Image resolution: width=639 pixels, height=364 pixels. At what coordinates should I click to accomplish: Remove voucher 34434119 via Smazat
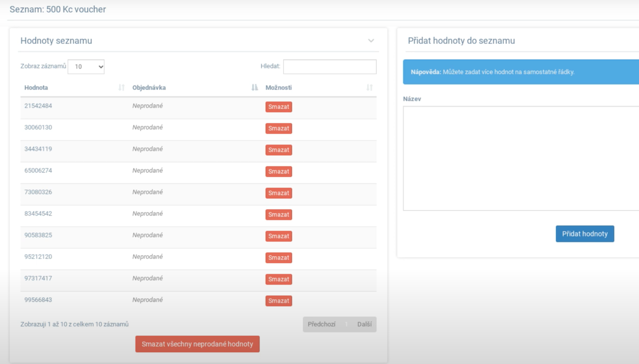pos(279,150)
